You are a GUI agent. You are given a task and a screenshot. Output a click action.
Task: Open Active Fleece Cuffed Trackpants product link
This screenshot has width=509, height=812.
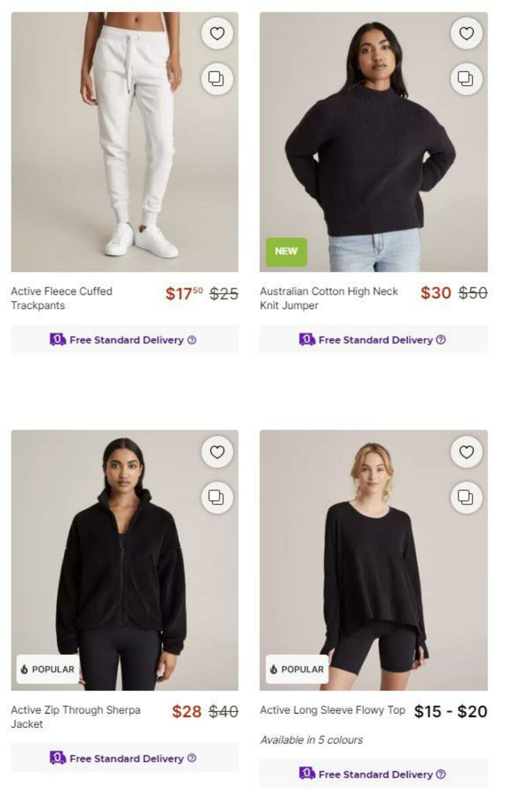[x=61, y=298]
